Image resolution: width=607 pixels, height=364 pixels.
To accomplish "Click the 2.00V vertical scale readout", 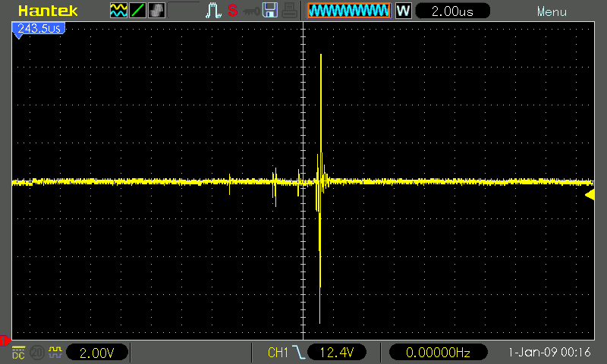I will 97,353.
